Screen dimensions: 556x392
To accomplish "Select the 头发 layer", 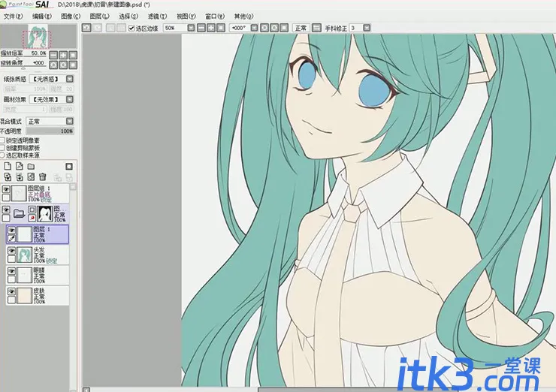I will [38, 255].
